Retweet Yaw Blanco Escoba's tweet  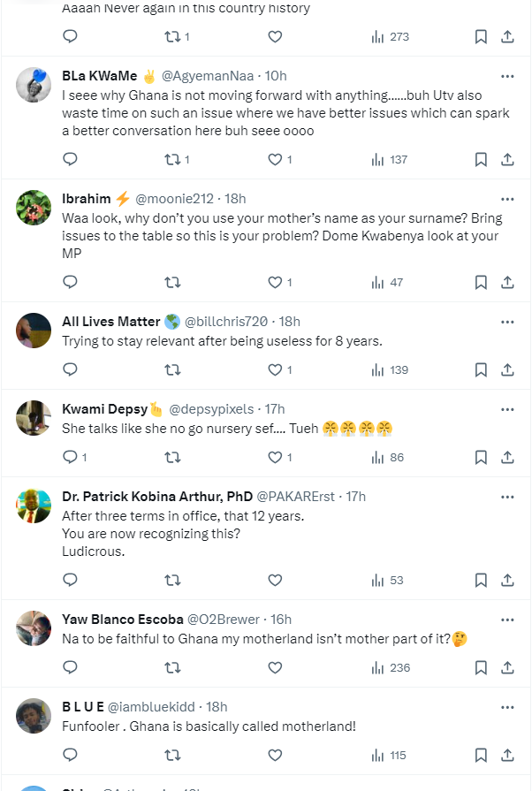click(x=173, y=667)
